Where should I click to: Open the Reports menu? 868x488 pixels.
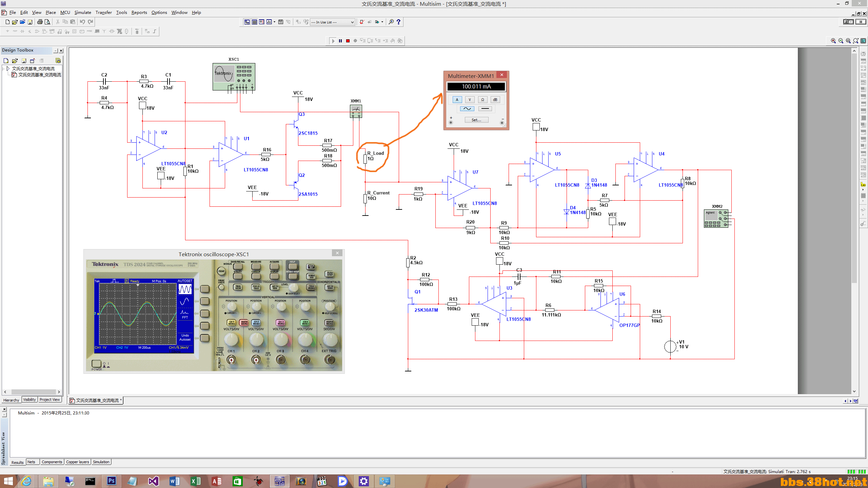(x=139, y=13)
